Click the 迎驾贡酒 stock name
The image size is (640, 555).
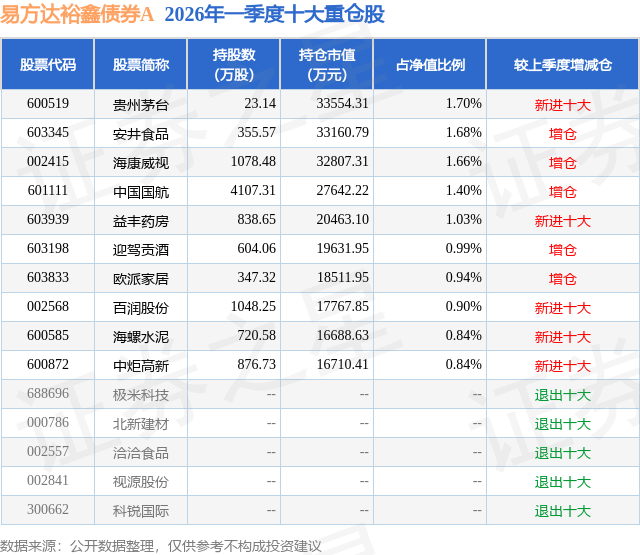(x=141, y=250)
